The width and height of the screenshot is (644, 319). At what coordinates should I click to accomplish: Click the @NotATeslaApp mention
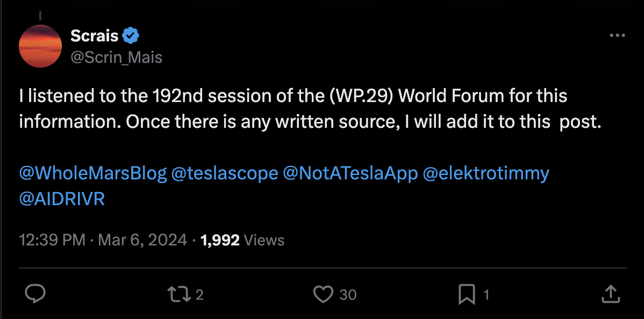click(350, 173)
